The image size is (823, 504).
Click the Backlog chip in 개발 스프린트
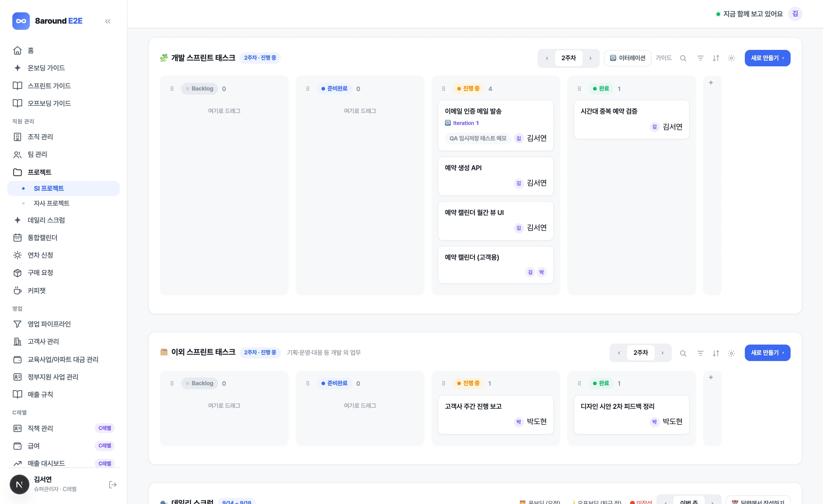click(x=199, y=88)
